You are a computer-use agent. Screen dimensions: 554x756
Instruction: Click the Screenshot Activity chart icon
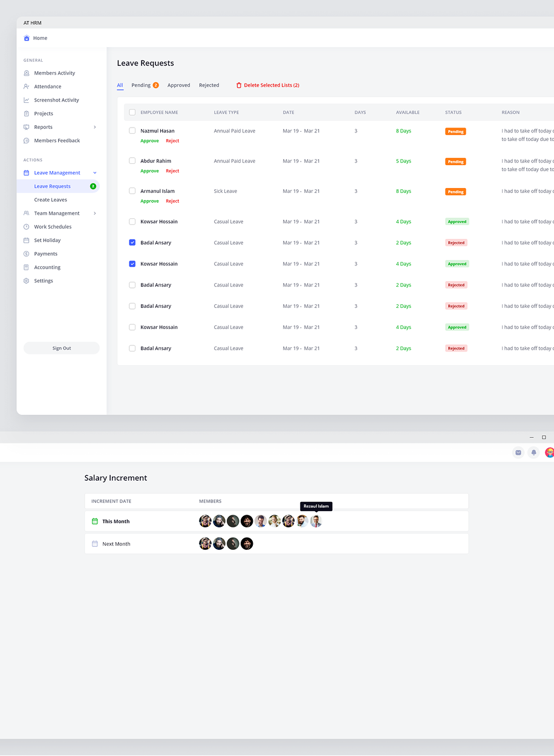pyautogui.click(x=27, y=100)
